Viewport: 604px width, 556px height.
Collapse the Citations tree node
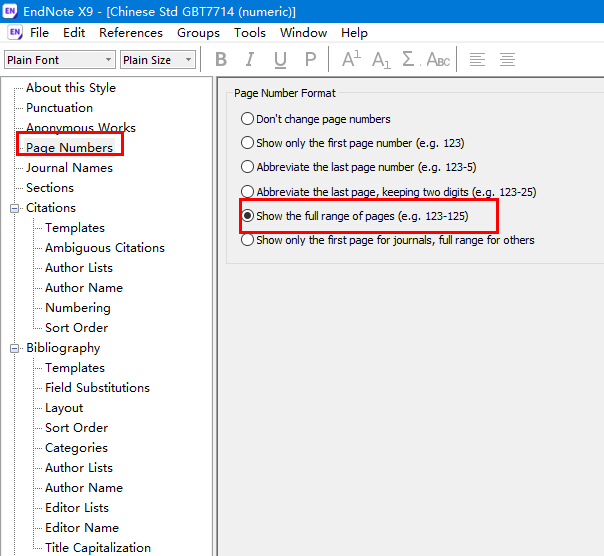click(x=15, y=208)
